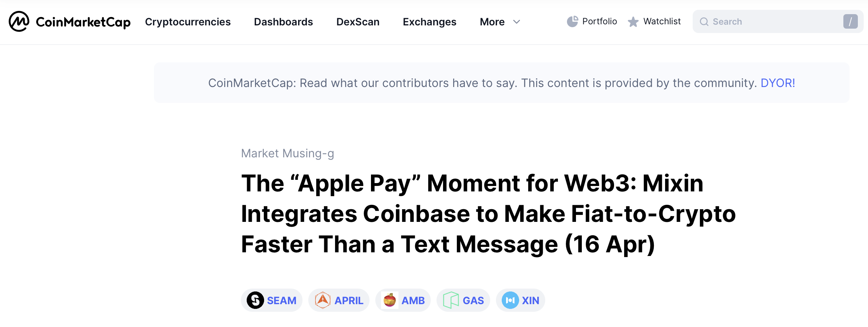Click the search magnifier icon
This screenshot has width=868, height=327.
[704, 22]
